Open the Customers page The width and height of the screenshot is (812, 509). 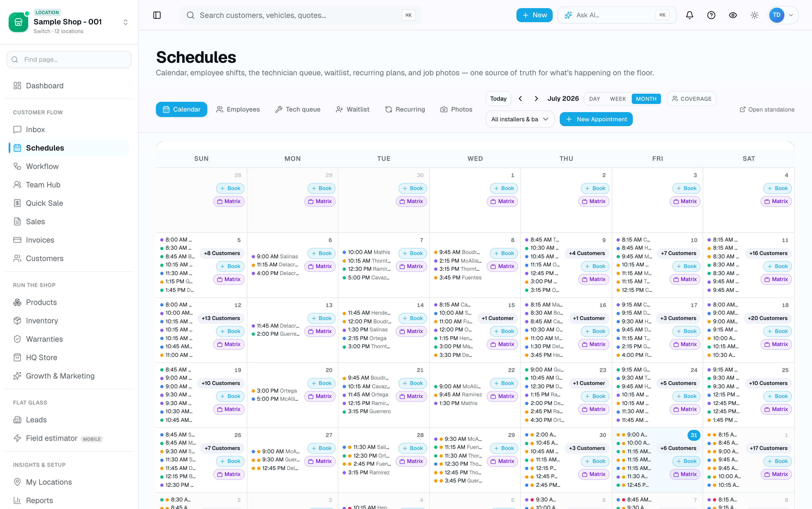coord(69,258)
